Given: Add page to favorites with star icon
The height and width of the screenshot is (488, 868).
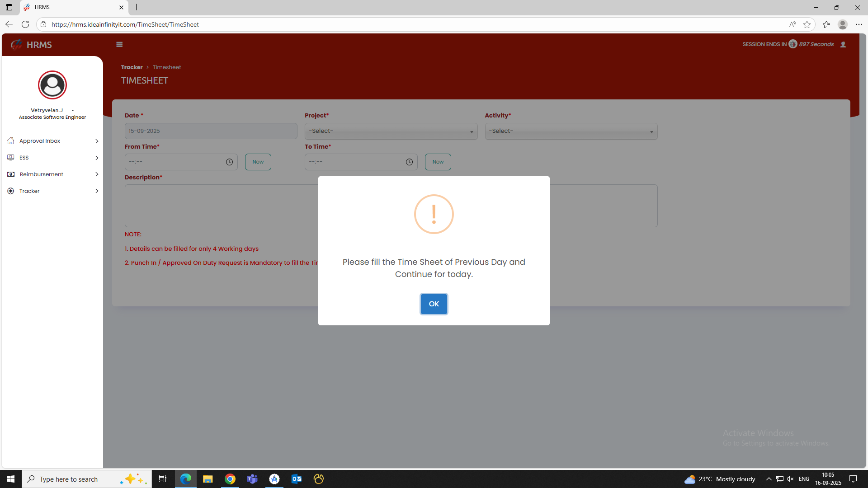Looking at the screenshot, I should 807,24.
